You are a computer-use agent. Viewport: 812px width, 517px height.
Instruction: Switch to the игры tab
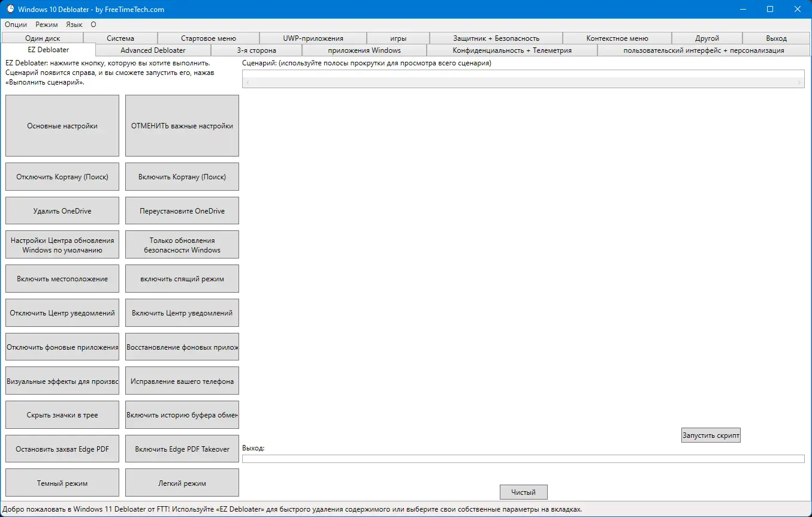click(x=399, y=38)
